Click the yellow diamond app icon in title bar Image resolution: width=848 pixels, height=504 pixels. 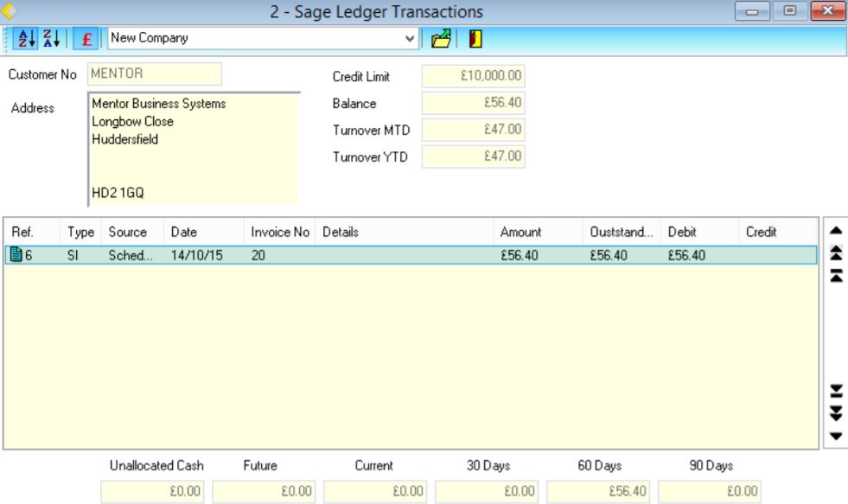9,11
